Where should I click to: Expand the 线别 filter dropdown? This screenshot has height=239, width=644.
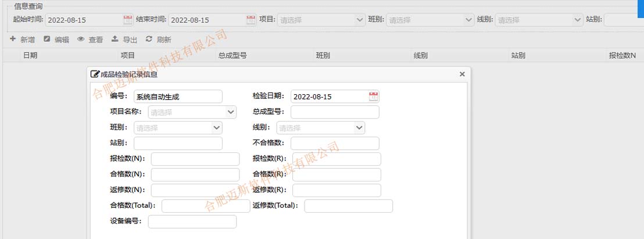577,20
